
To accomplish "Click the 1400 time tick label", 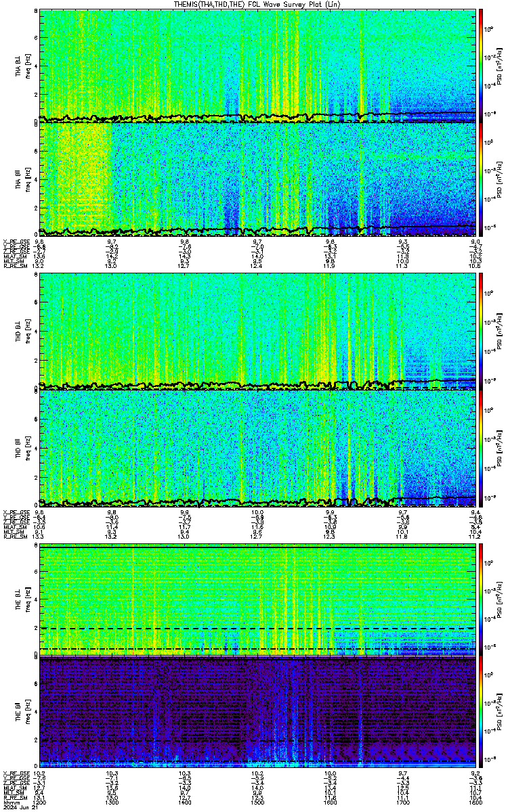I will (x=184, y=803).
